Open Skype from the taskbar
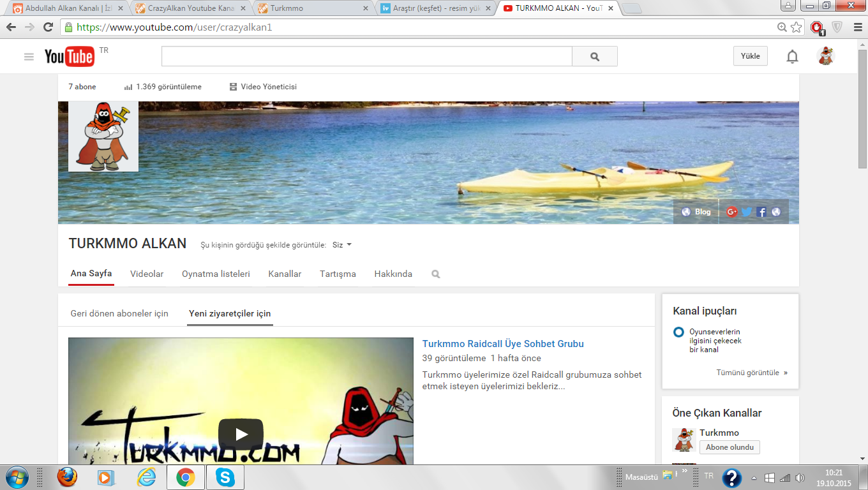This screenshot has height=490, width=868. tap(225, 477)
